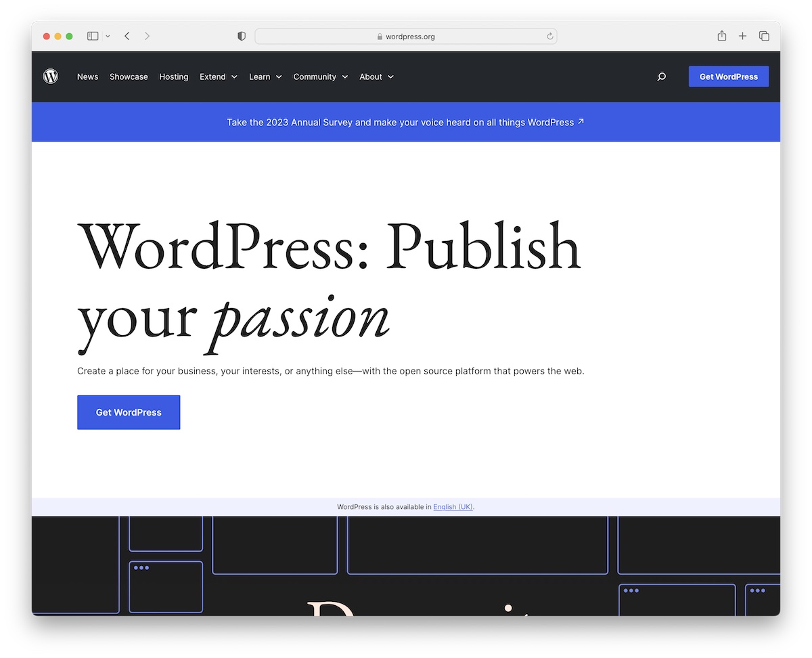Click the blue Get WordPress hero button
Screen dimensions: 812x658
(x=129, y=412)
